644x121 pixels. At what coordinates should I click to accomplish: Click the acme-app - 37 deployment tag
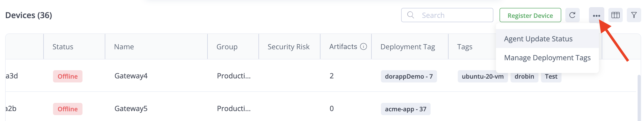(x=406, y=109)
